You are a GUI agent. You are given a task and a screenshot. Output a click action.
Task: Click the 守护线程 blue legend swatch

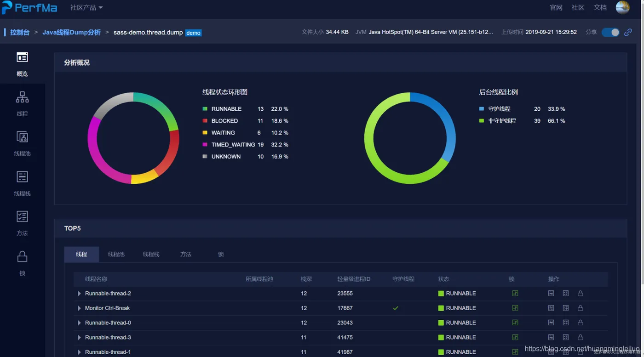click(481, 109)
